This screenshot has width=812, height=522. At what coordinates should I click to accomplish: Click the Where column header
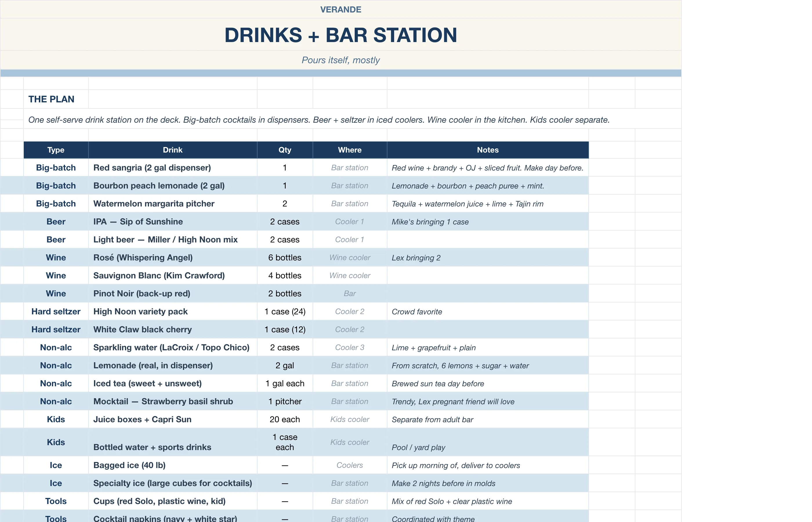350,150
